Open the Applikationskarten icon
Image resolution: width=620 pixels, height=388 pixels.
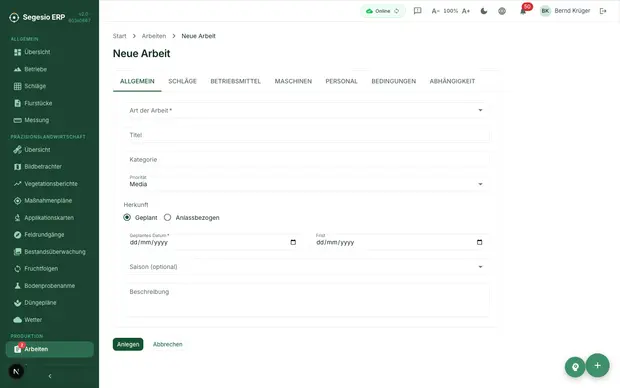point(17,218)
